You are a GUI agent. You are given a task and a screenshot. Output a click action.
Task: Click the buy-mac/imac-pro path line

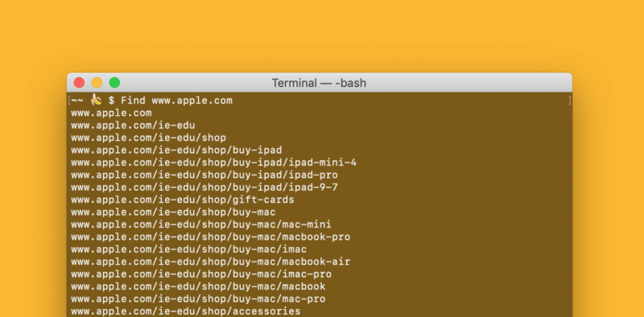click(x=201, y=274)
